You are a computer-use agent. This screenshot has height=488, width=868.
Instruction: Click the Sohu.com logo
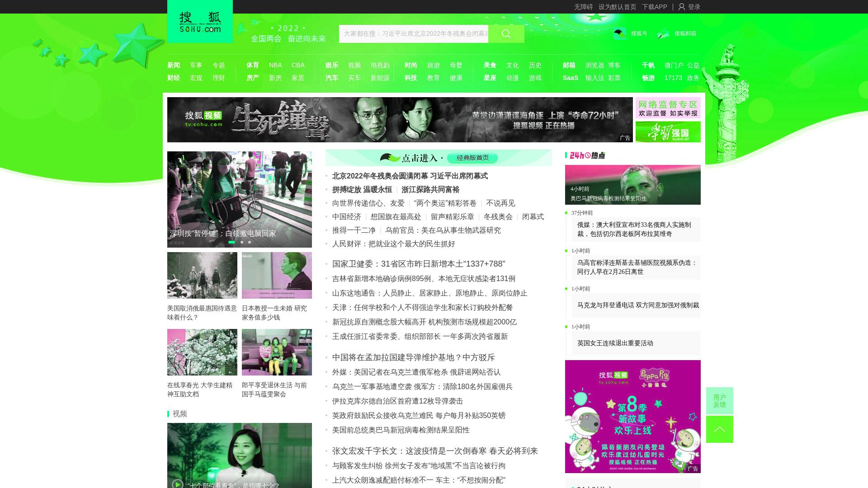tap(200, 21)
